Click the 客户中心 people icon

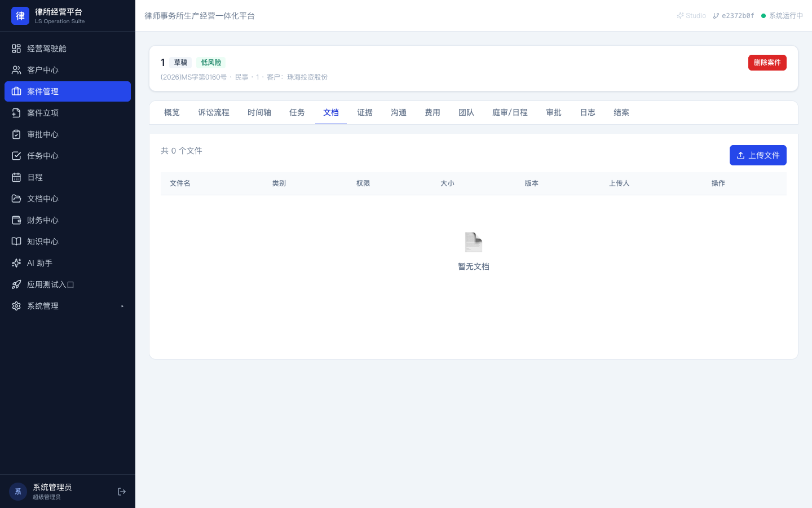[16, 70]
